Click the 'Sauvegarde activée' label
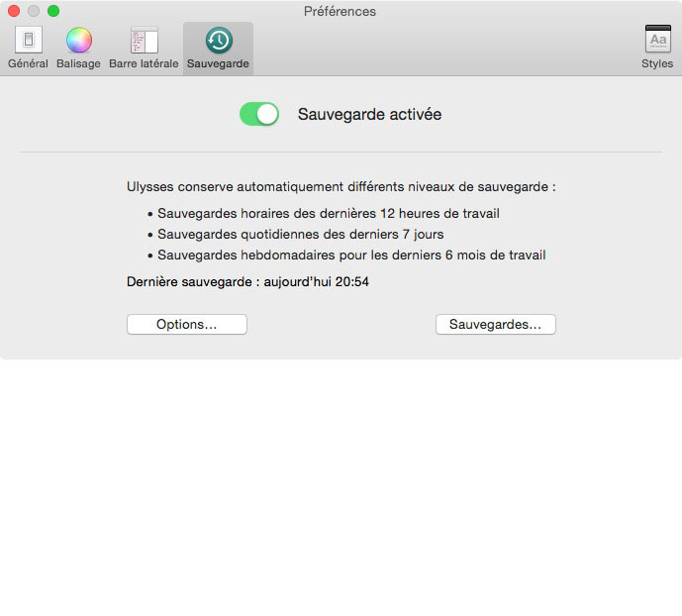This screenshot has width=682, height=616. click(370, 115)
